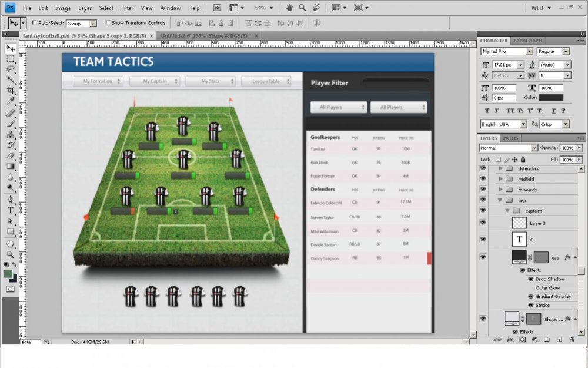Click the foreground color swatch
The image size is (588, 368).
click(x=8, y=274)
